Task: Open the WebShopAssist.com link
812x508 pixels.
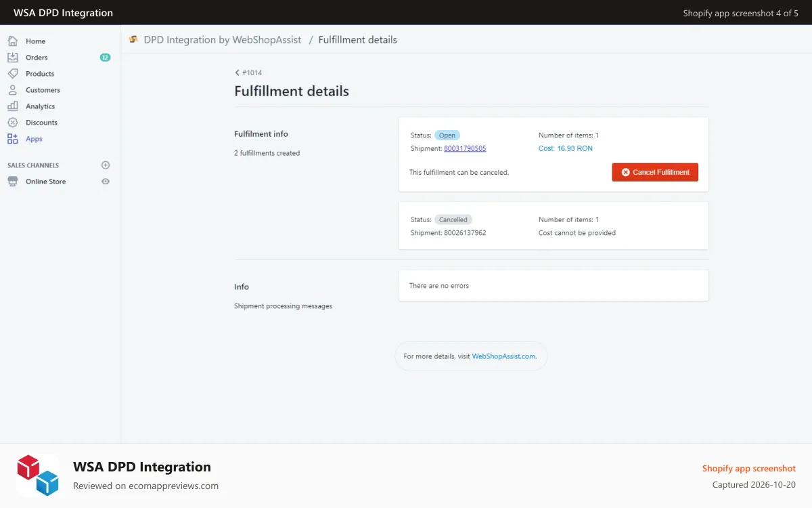Action: tap(503, 356)
